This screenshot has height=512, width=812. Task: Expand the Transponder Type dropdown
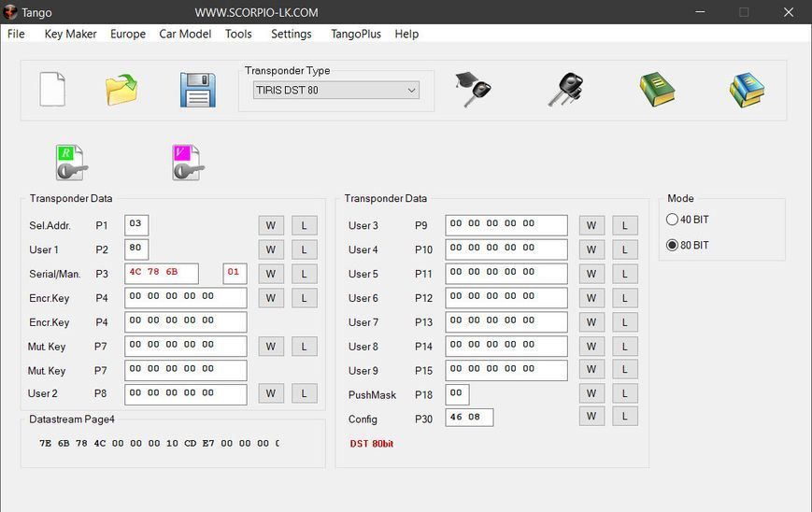coord(336,90)
